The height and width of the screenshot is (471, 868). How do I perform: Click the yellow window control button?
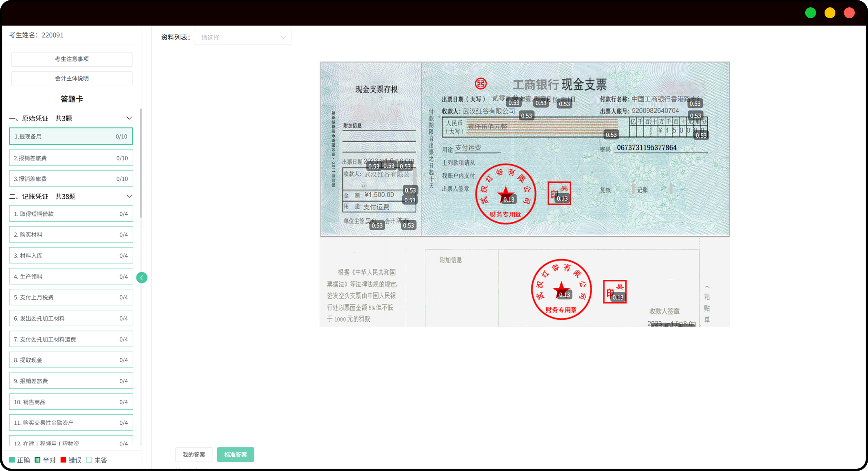click(830, 13)
